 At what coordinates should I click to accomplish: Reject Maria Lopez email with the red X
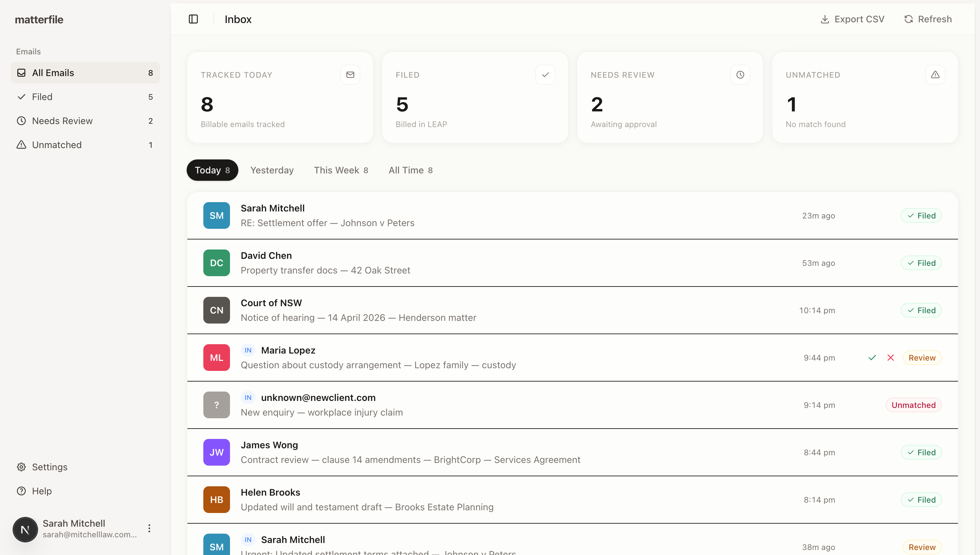[x=891, y=358]
